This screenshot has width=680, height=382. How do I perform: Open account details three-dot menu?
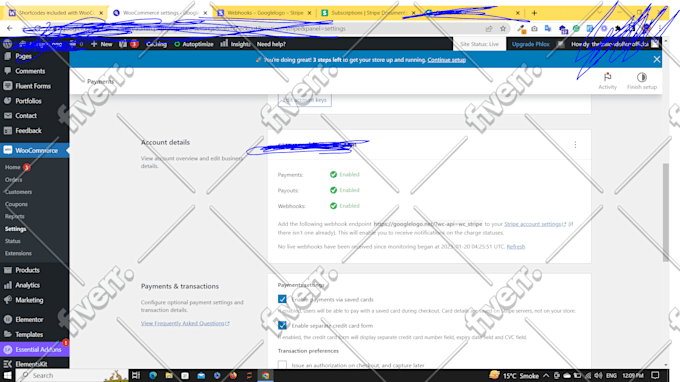tap(575, 144)
